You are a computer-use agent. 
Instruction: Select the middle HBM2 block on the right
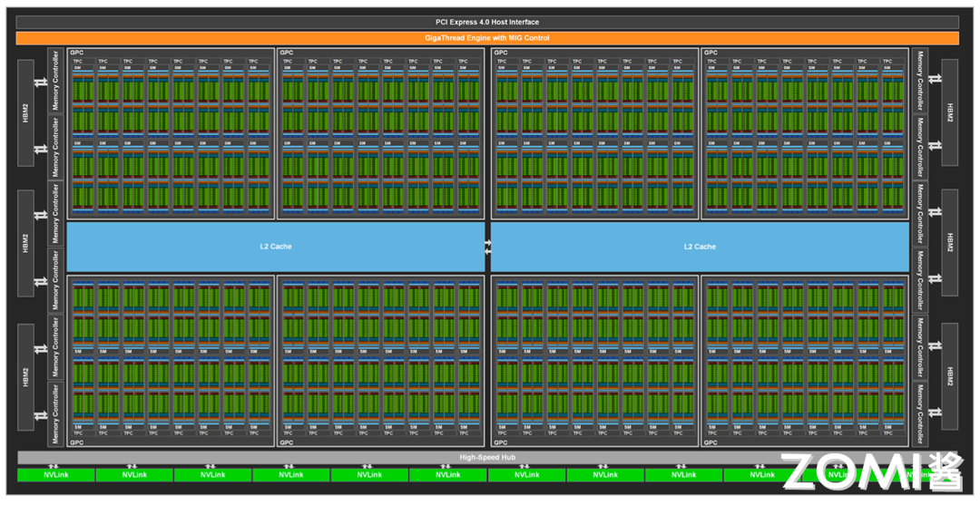[x=950, y=243]
